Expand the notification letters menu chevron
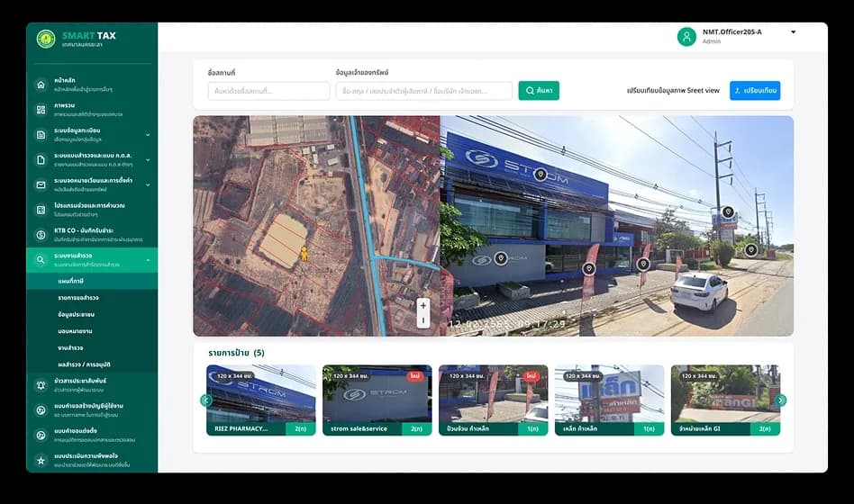854x504 pixels. (x=148, y=185)
